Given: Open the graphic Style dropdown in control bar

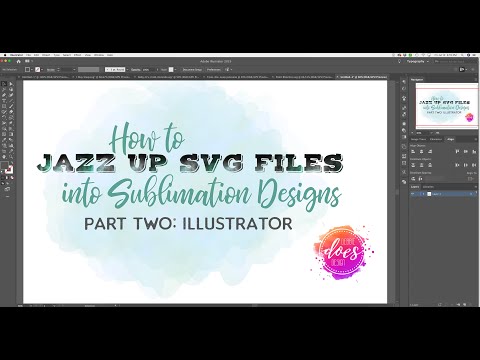Looking at the screenshot, I should (x=175, y=69).
